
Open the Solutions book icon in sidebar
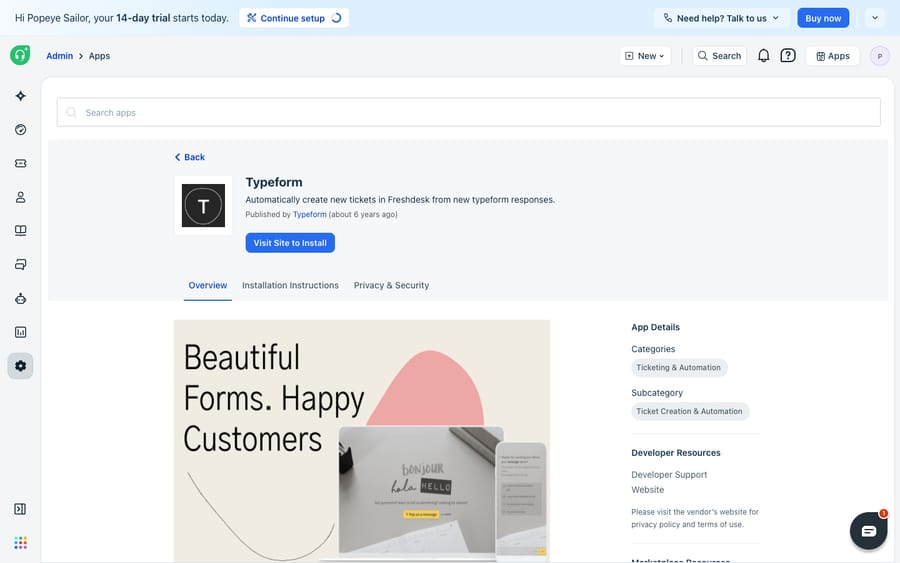click(x=21, y=231)
